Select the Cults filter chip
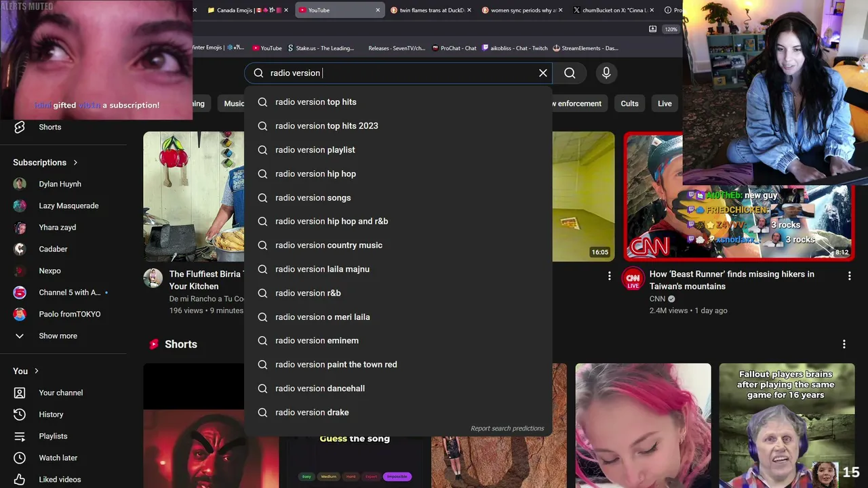This screenshot has width=868, height=488. pos(629,104)
